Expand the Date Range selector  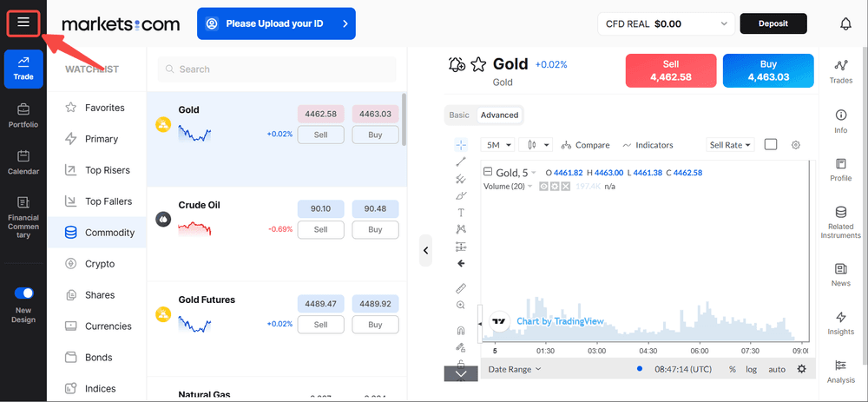pos(514,369)
